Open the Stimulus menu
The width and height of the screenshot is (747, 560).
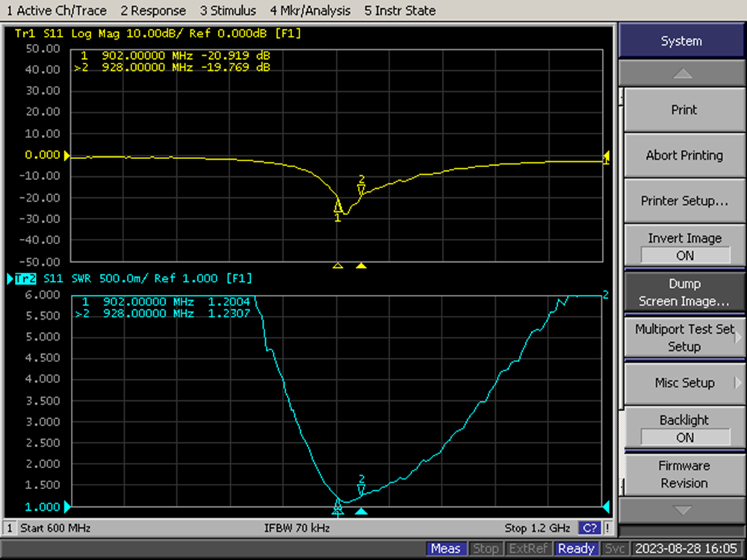tap(228, 10)
